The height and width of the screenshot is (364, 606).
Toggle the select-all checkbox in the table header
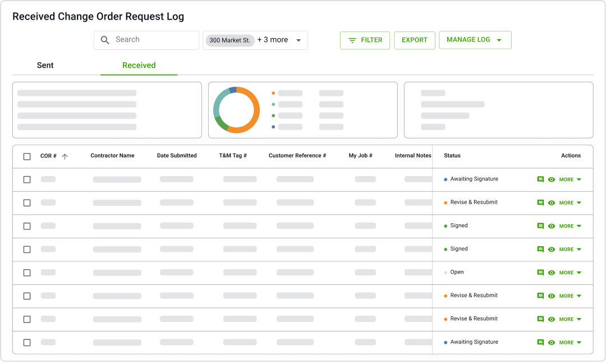point(27,156)
